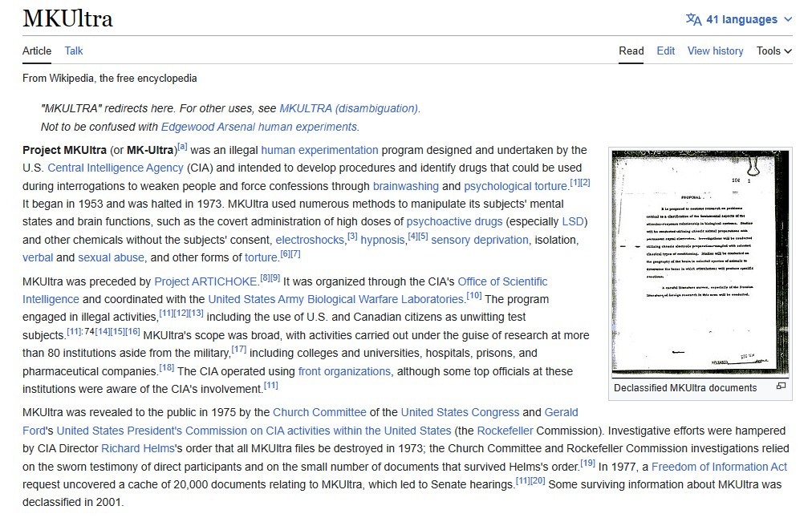
Task: Open the LSD link
Action: [573, 221]
